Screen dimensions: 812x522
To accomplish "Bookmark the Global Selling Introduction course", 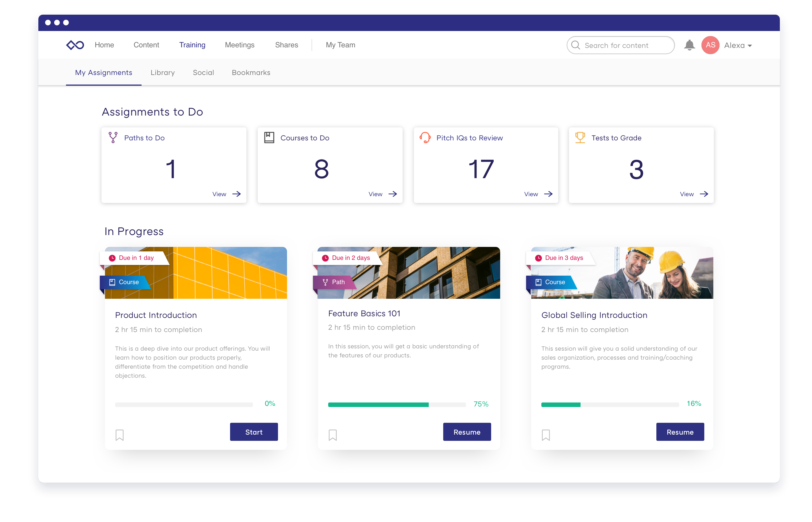I will [546, 435].
